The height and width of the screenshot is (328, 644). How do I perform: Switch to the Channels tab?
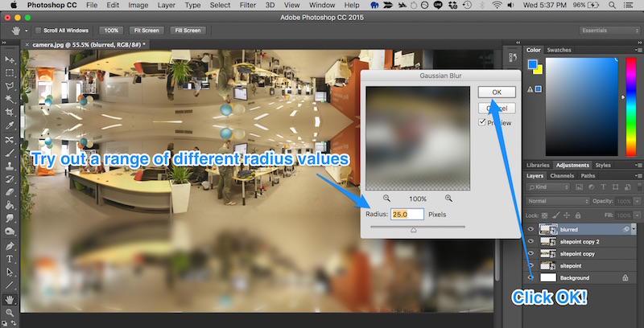562,175
